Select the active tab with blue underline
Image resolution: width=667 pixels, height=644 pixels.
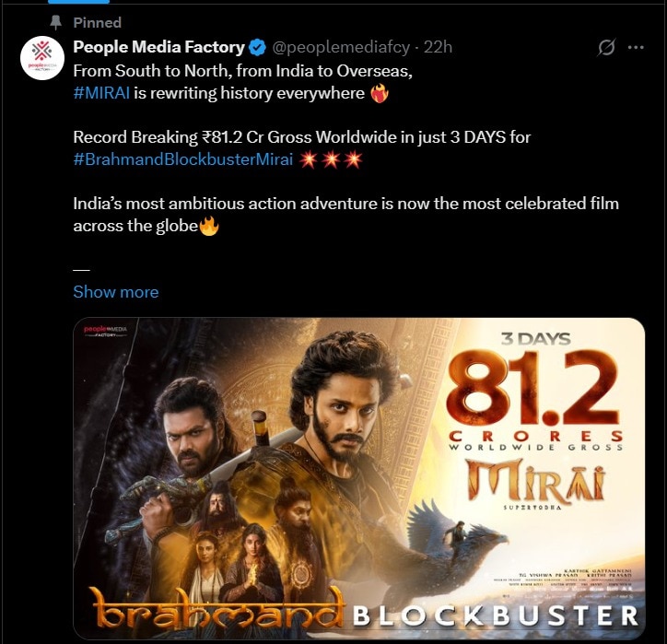[78, 2]
